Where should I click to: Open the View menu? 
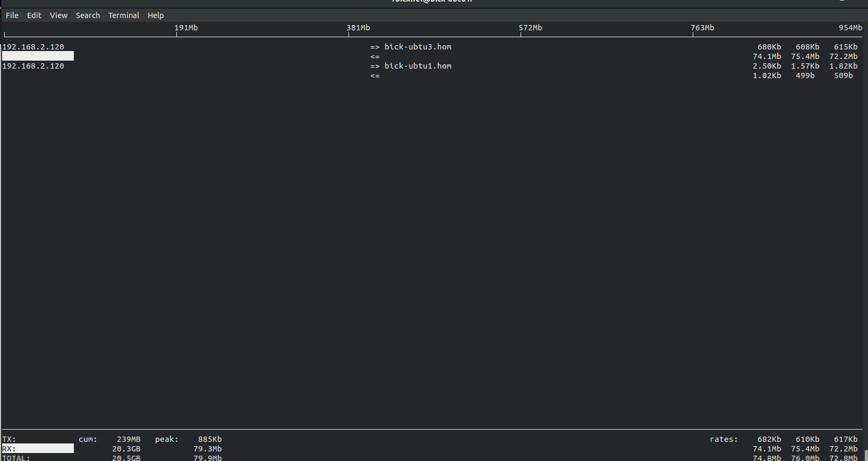(58, 15)
